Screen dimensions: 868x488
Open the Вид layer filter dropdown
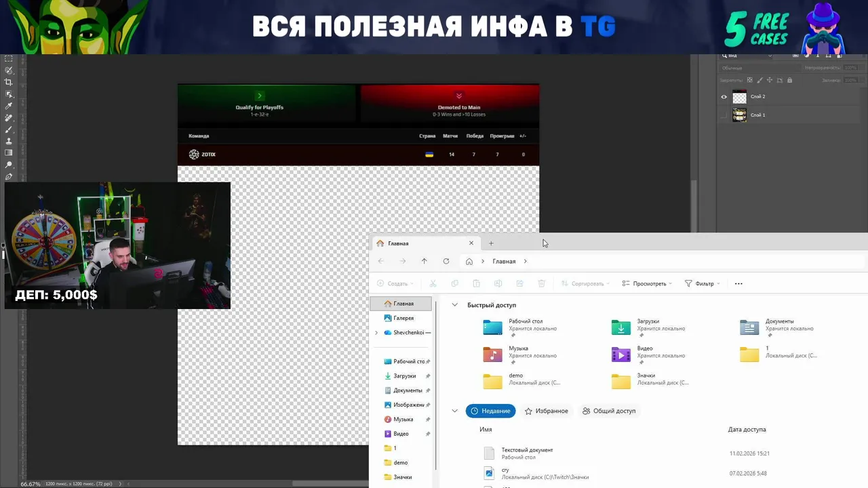click(747, 56)
